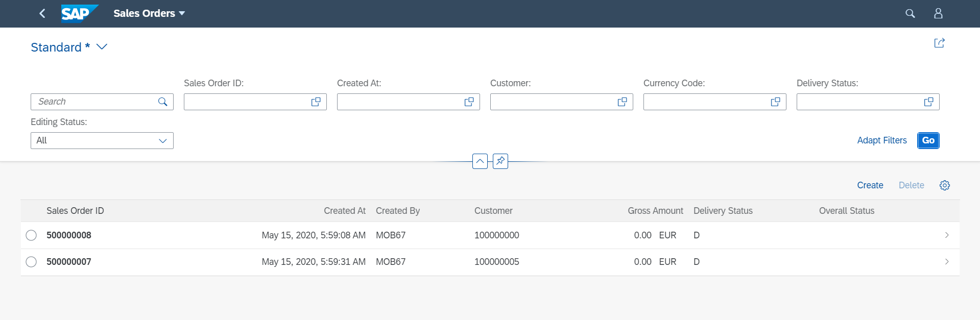Select the radio button for order 500000008
The height and width of the screenshot is (320, 980).
click(31, 235)
